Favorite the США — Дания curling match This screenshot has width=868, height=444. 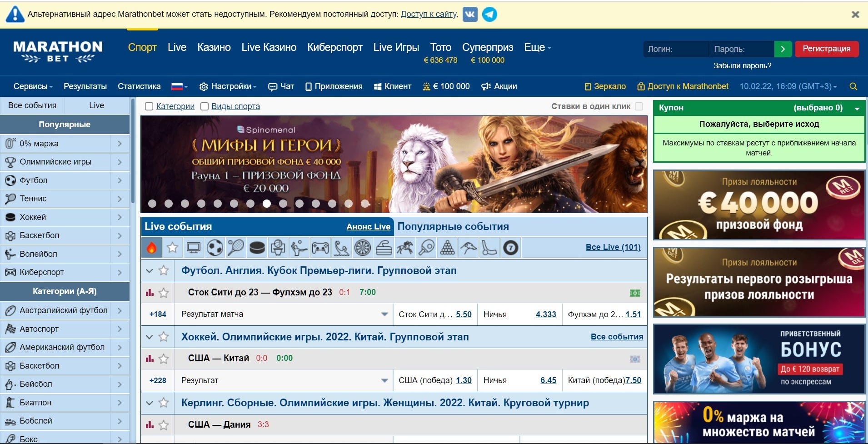164,425
